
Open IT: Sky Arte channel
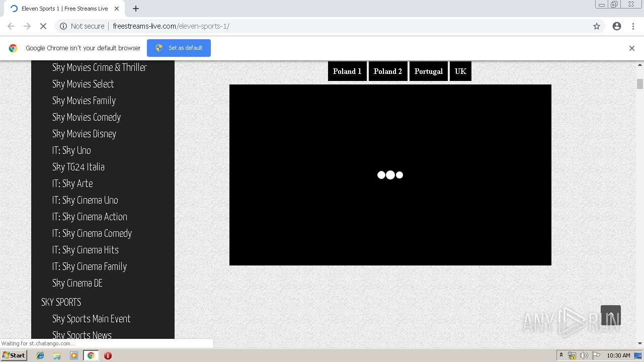(72, 184)
